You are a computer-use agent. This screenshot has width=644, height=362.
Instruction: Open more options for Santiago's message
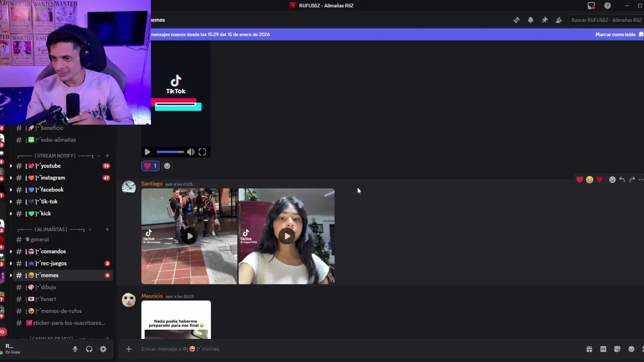click(640, 179)
